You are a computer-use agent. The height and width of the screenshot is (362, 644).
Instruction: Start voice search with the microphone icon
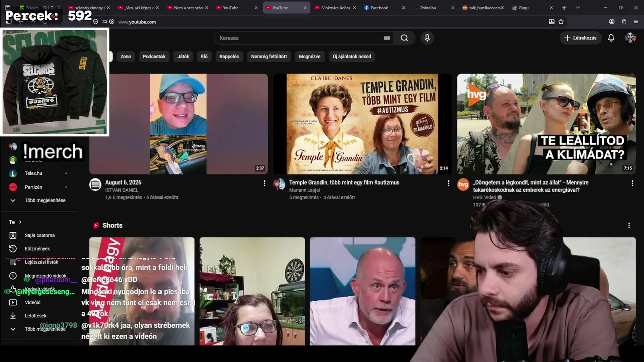pyautogui.click(x=427, y=38)
